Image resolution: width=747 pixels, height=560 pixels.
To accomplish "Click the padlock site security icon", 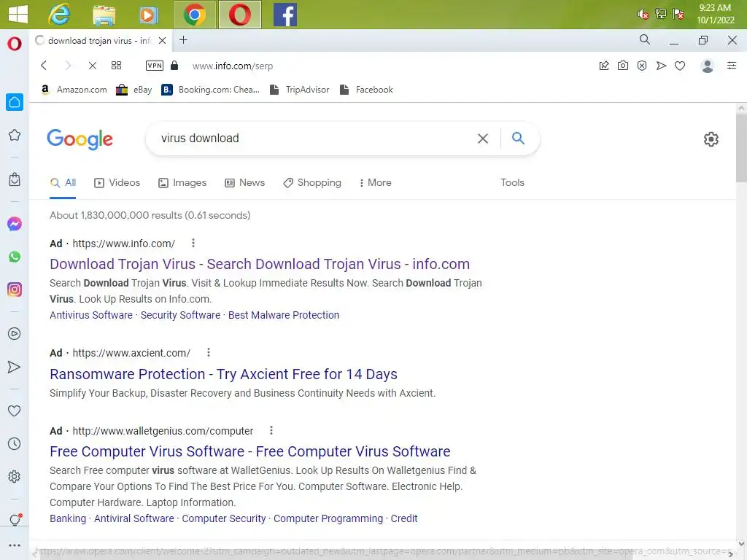I will coord(174,65).
